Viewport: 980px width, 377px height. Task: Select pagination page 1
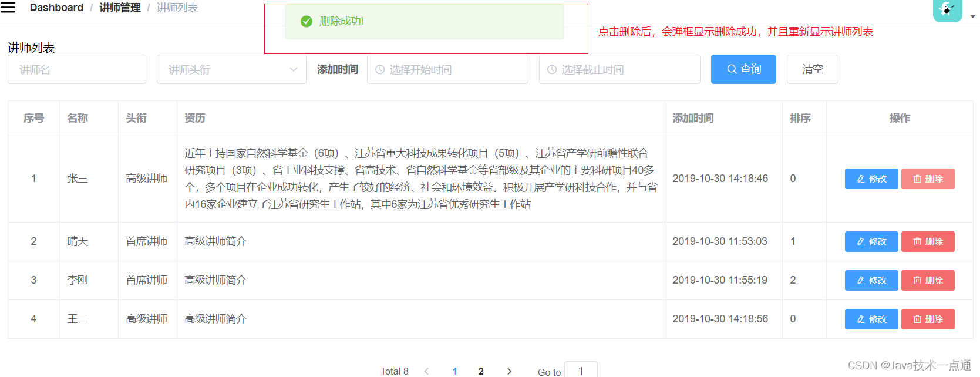455,371
